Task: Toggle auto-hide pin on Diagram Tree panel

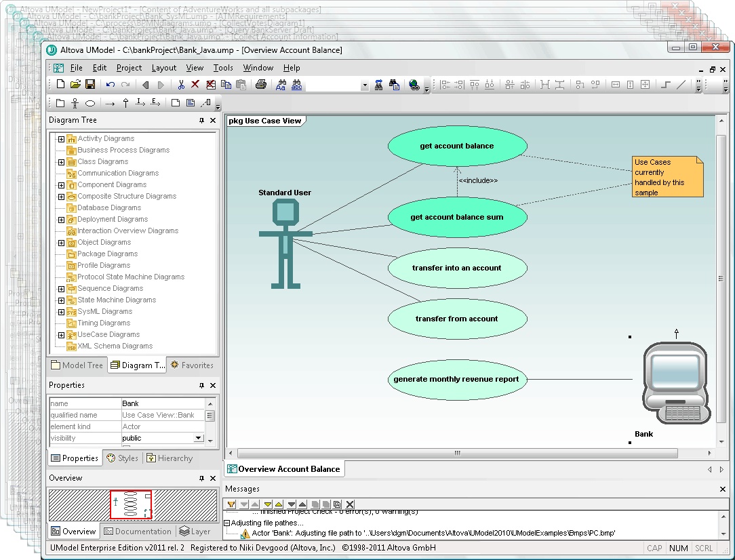Action: pos(201,120)
